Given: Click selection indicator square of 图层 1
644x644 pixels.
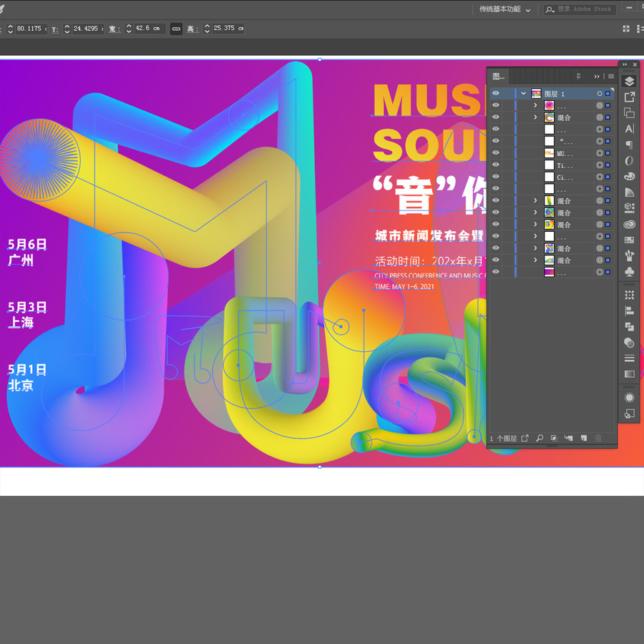Looking at the screenshot, I should [608, 94].
